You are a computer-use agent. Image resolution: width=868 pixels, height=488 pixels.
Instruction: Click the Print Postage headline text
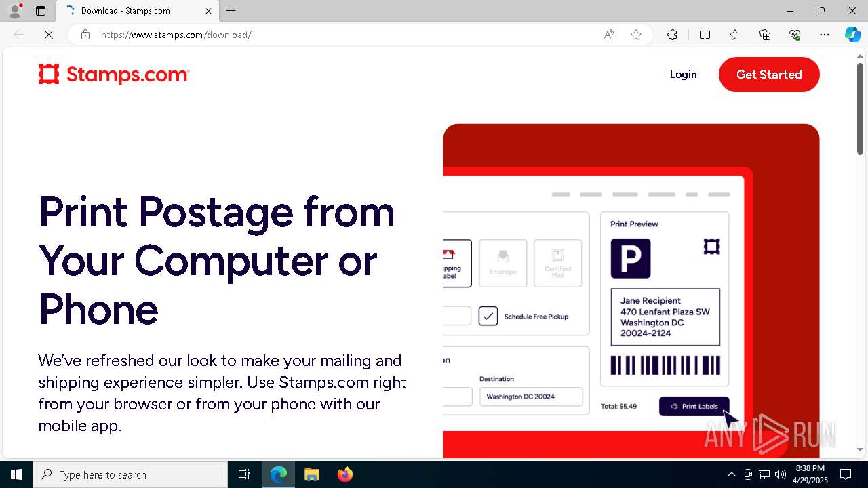pos(217,260)
